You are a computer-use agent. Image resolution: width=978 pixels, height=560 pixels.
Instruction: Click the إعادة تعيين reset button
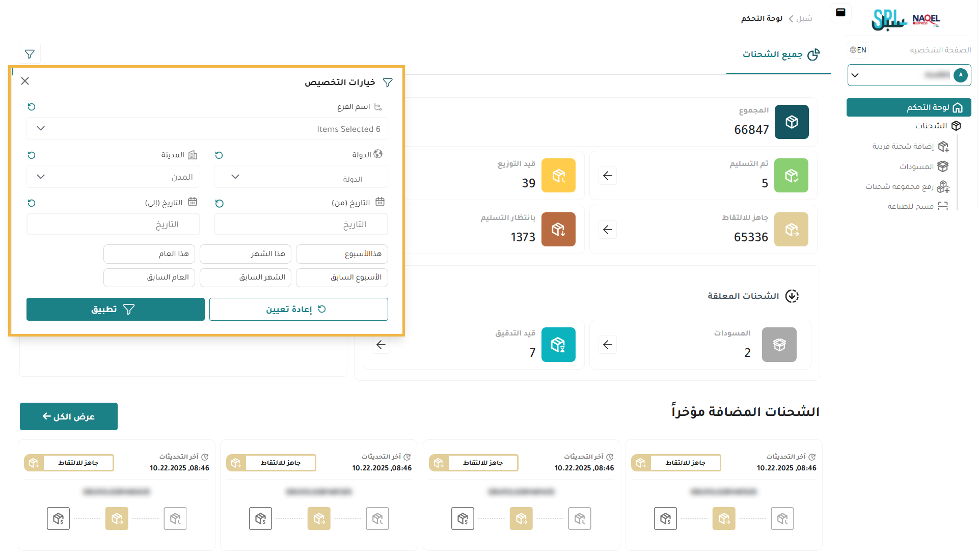point(298,310)
